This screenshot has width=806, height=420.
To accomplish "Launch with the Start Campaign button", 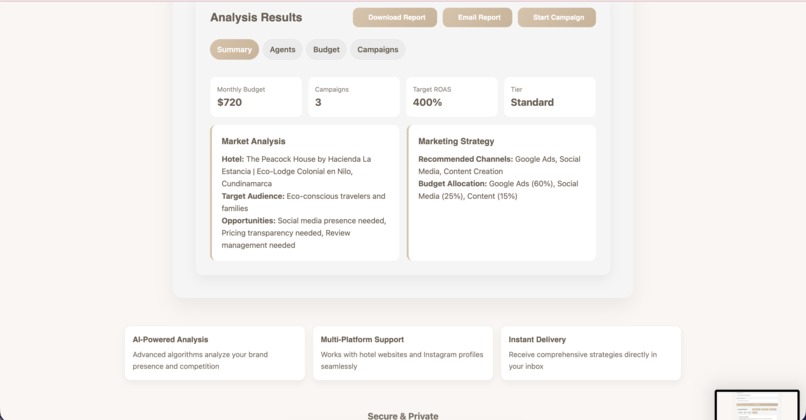I will (557, 17).
